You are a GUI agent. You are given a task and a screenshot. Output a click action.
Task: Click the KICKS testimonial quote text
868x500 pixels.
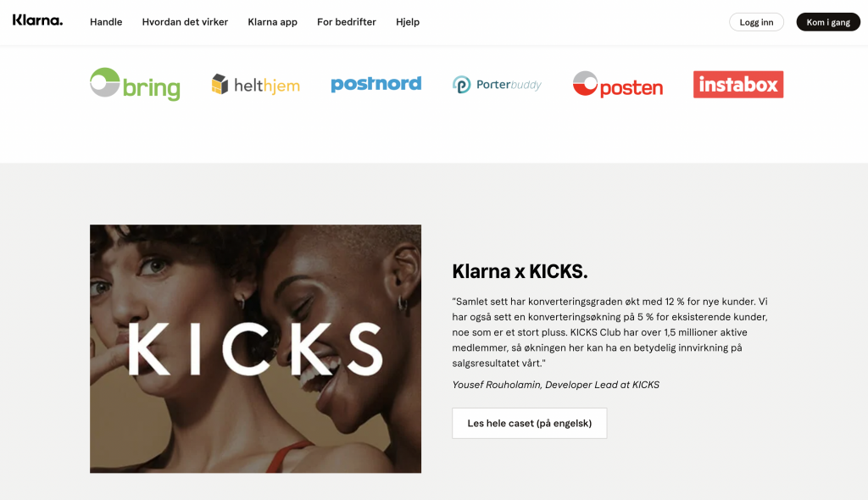click(x=610, y=332)
